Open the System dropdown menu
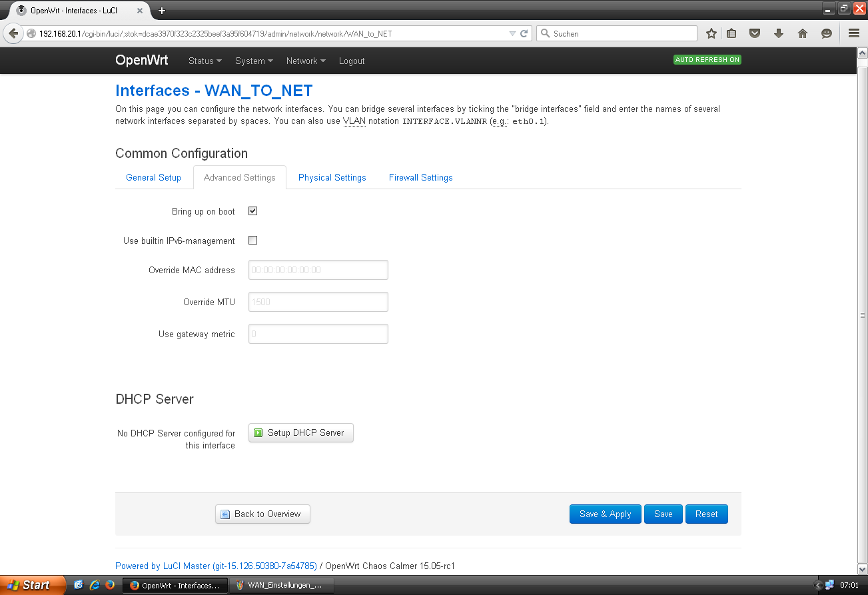 point(254,61)
